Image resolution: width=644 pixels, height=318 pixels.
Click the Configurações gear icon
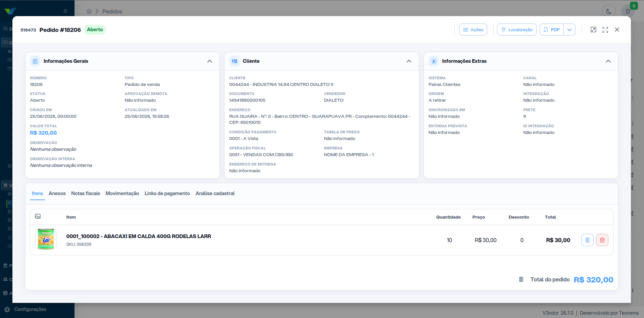pos(7,309)
